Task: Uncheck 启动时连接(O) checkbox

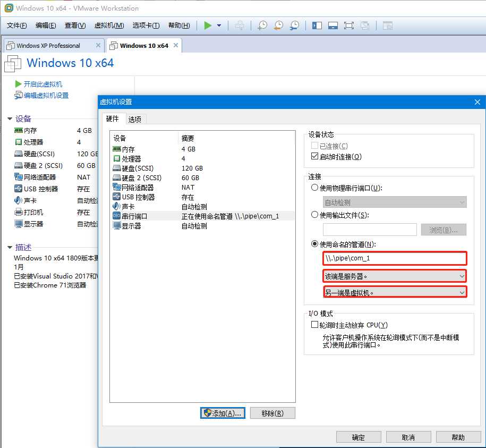Action: tap(314, 156)
